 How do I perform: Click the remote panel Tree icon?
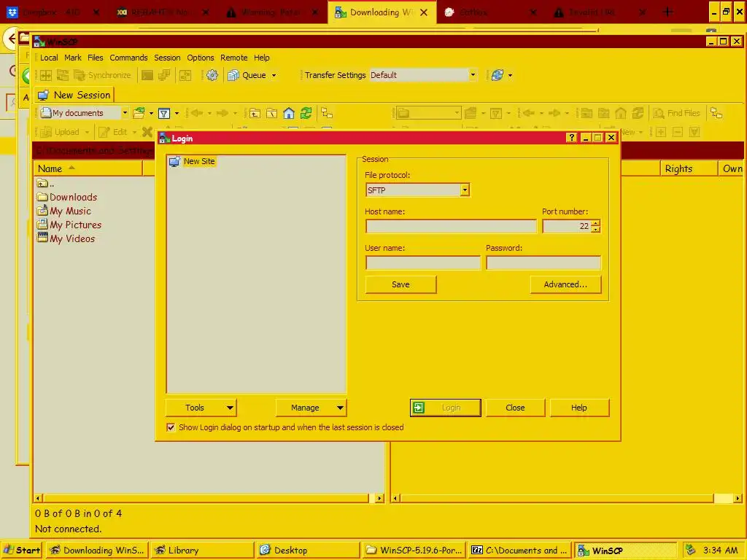coord(716,113)
